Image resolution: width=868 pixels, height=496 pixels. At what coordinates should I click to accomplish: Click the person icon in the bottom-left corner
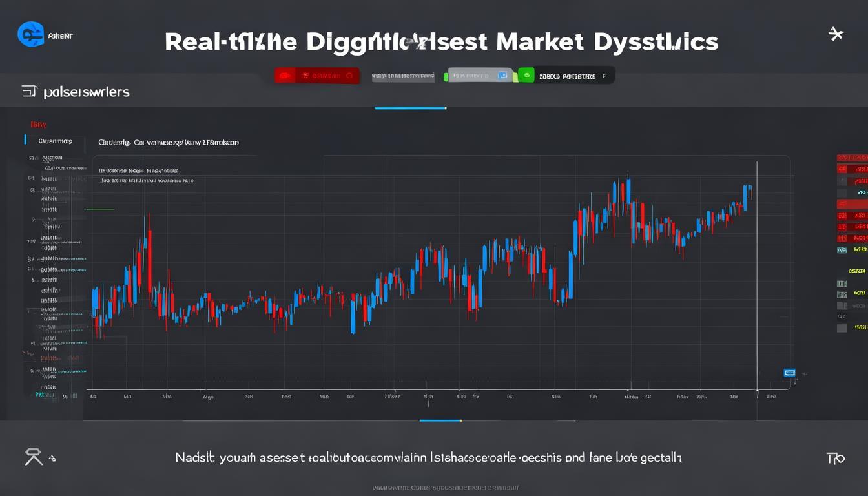(34, 457)
